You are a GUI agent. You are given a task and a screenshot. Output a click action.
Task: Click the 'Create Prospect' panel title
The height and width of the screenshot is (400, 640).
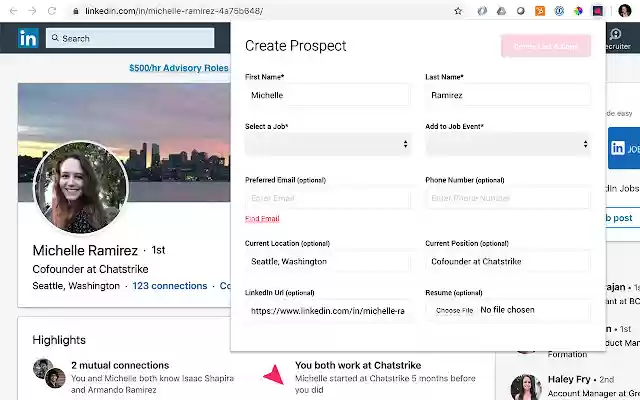point(296,46)
